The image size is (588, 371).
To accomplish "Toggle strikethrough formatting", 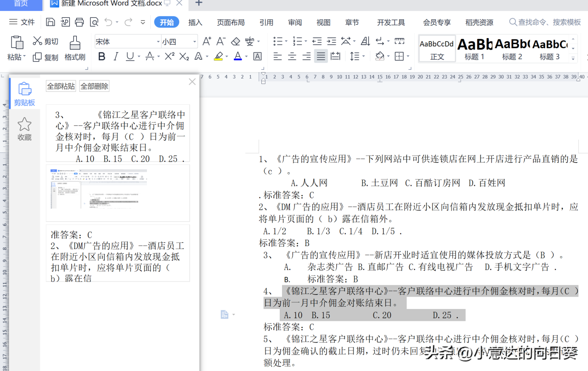I will pos(149,56).
